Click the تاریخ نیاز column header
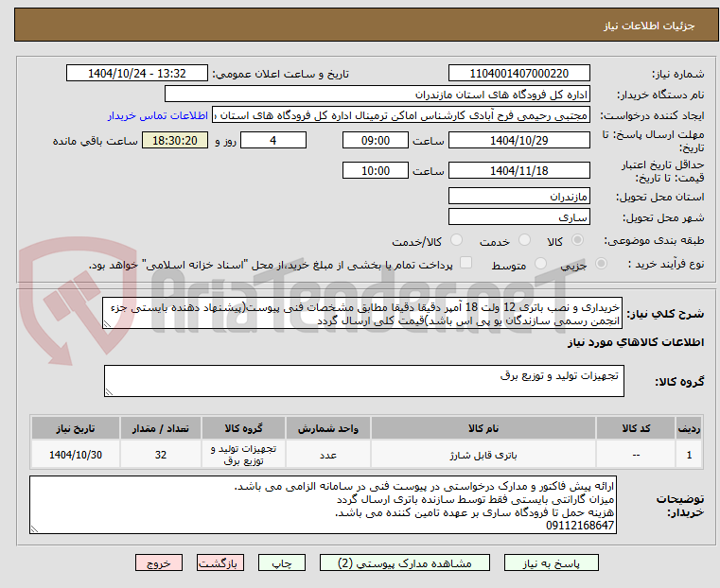The width and height of the screenshot is (720, 588). tap(76, 428)
